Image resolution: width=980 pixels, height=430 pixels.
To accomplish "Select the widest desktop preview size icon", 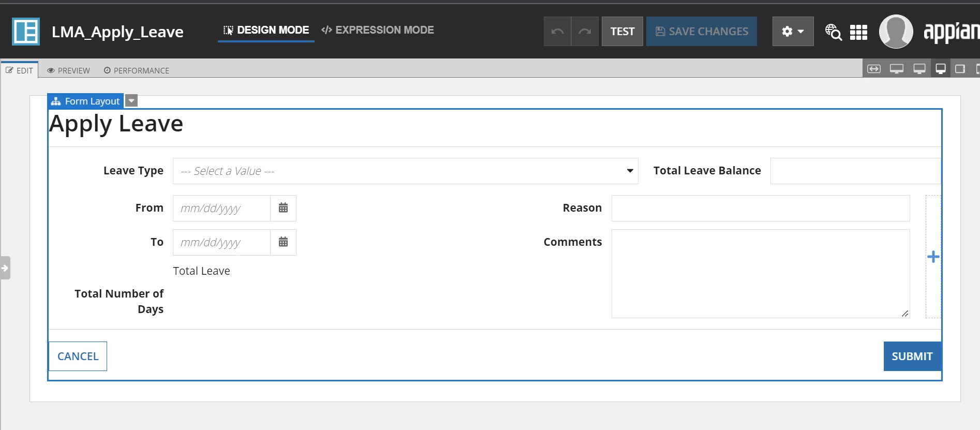I will point(897,69).
